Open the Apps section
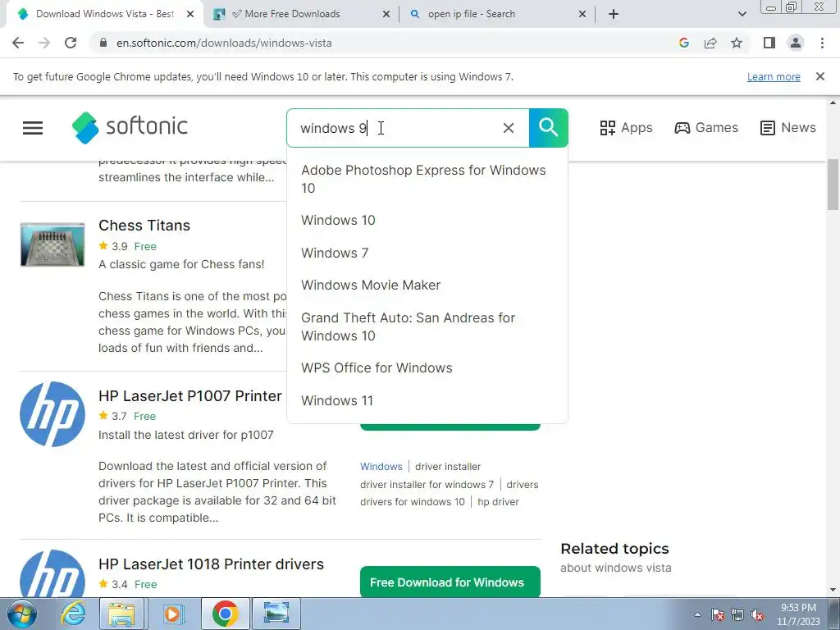The height and width of the screenshot is (630, 840). point(626,127)
